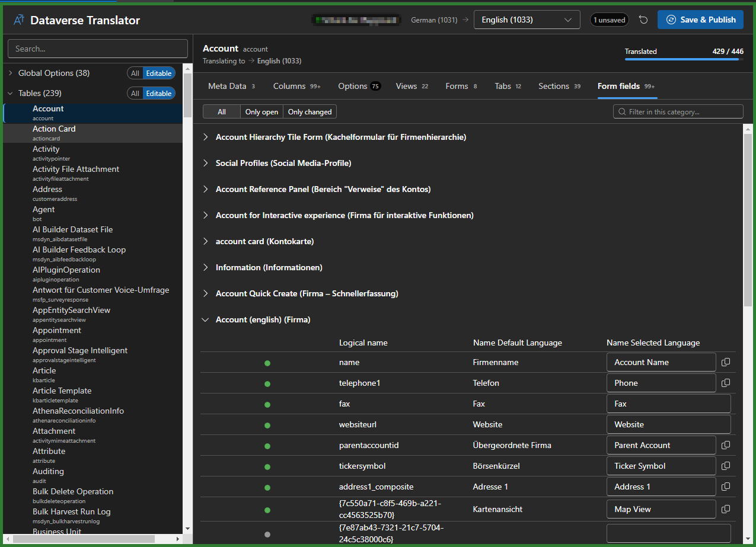The height and width of the screenshot is (547, 756).
Task: Click the main content vertical scrollbar
Action: point(748,219)
